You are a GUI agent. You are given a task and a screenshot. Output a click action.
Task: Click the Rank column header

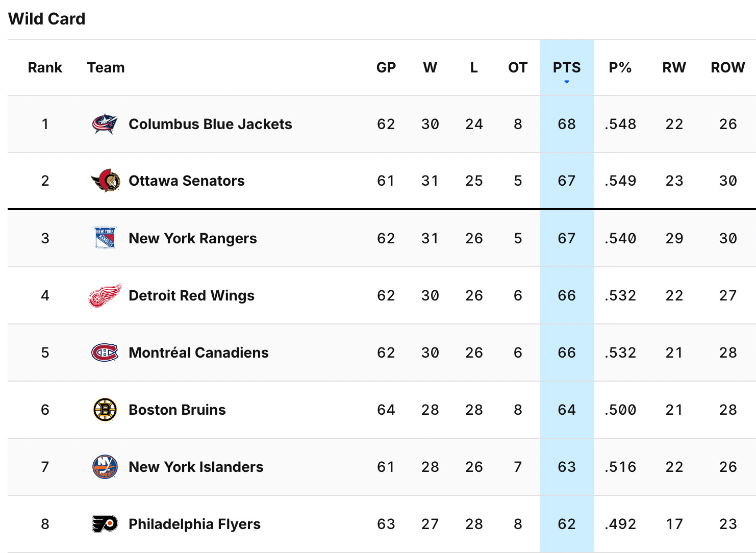[x=45, y=68]
